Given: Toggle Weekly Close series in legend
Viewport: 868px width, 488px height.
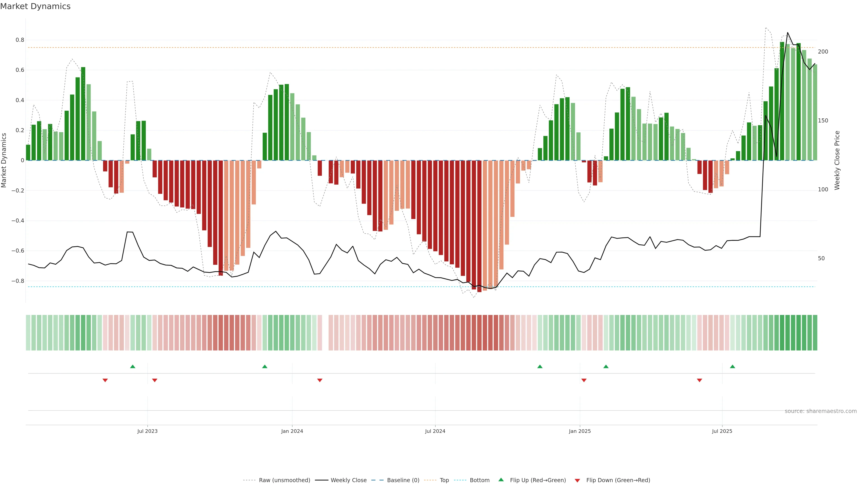Looking at the screenshot, I should point(348,480).
